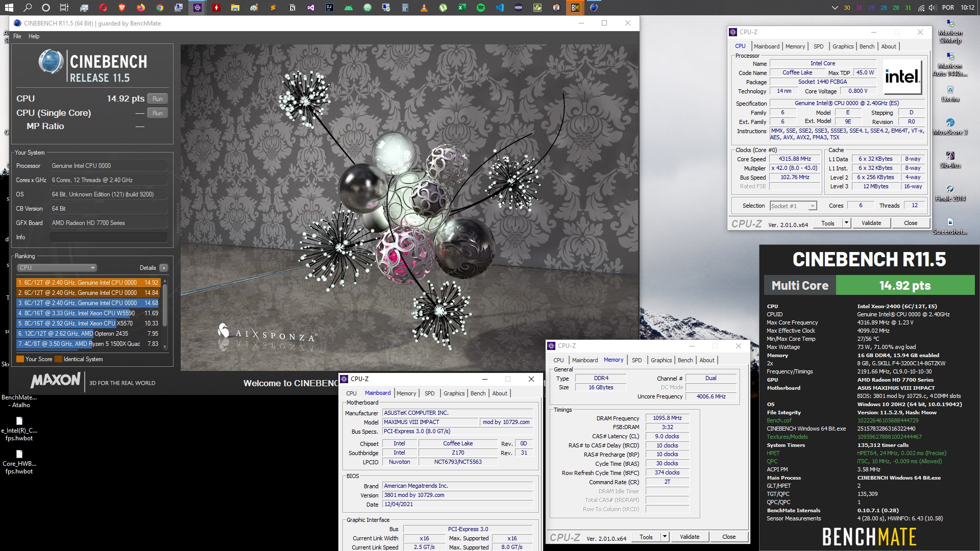Select the Sibelius desktop icon
This screenshot has height=551, width=980.
click(x=950, y=160)
